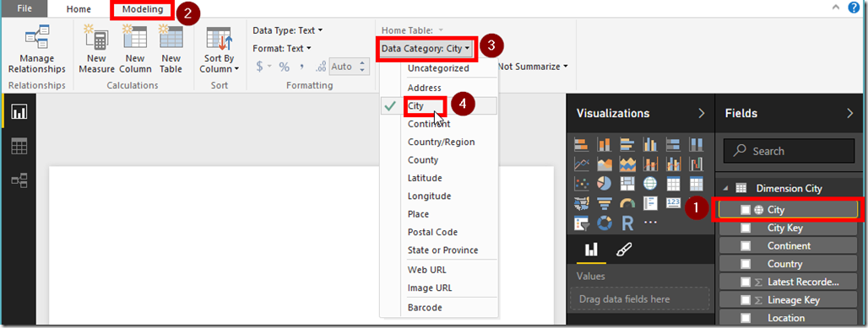
Task: Select the waterfall chart visualization
Action: coord(697,164)
